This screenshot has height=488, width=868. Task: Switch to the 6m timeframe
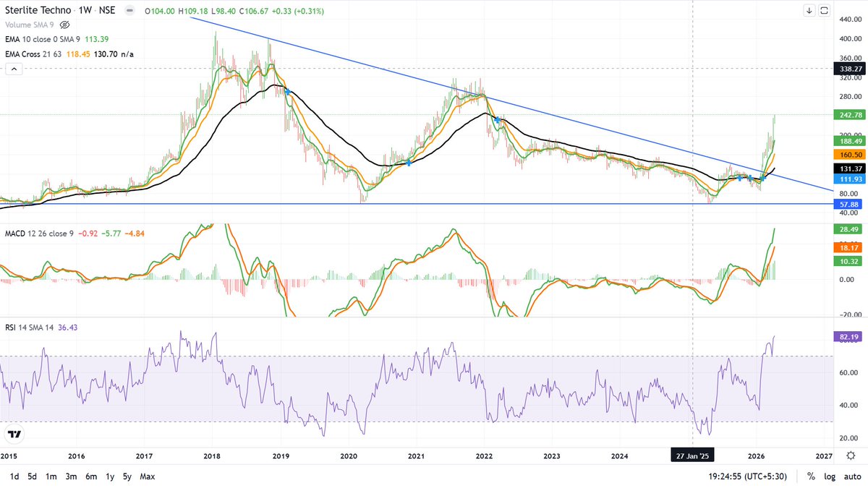(x=91, y=476)
